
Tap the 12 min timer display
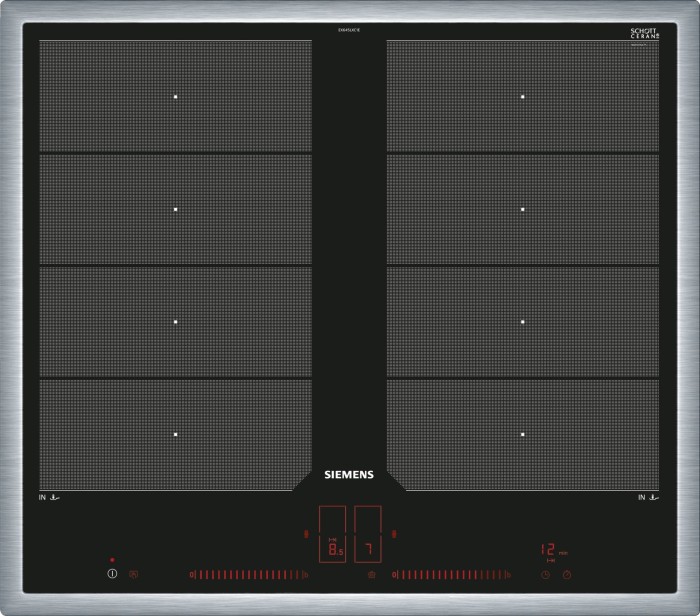pos(554,550)
